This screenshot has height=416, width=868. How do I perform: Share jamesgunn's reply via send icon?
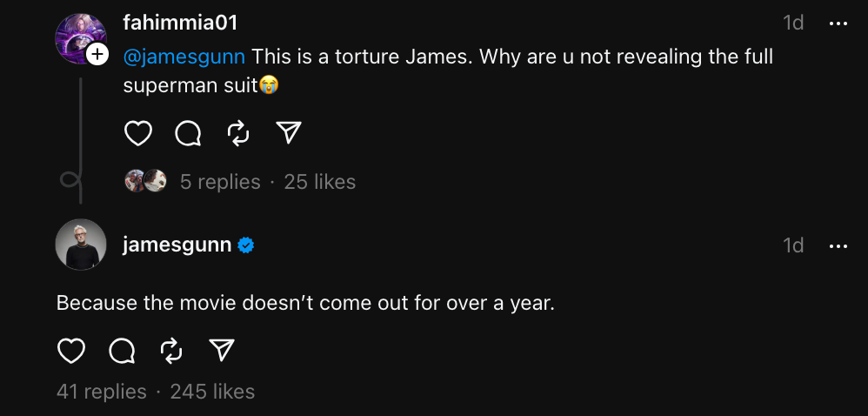pyautogui.click(x=223, y=351)
